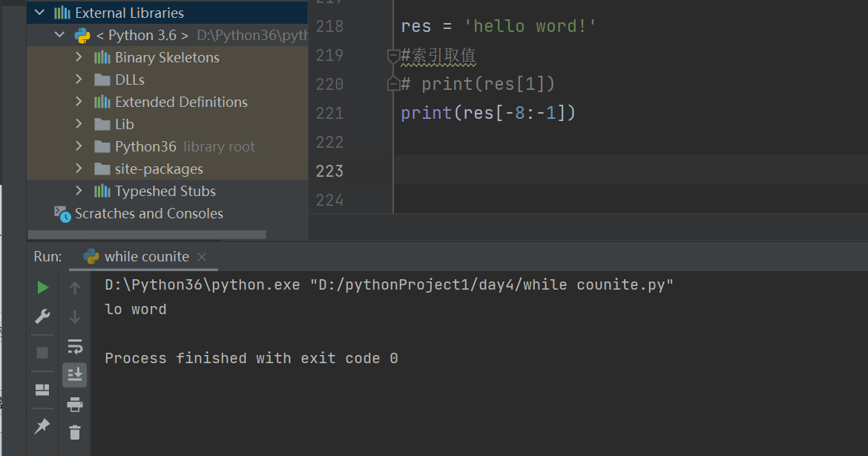
Task: Click the down arrow in Run toolbar
Action: pos(75,317)
